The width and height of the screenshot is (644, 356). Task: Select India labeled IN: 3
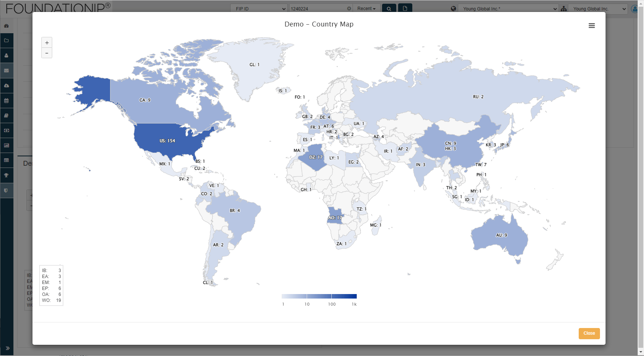[x=421, y=165]
